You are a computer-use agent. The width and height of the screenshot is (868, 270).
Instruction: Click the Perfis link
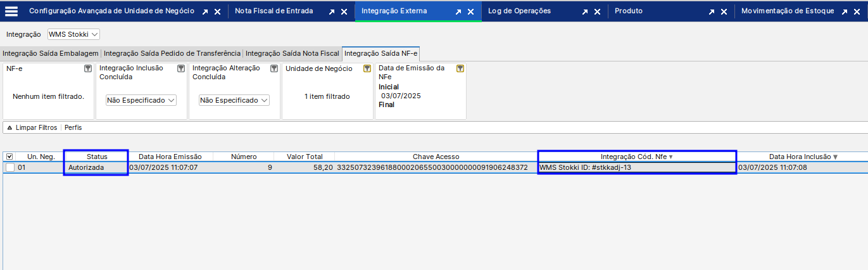coord(73,128)
